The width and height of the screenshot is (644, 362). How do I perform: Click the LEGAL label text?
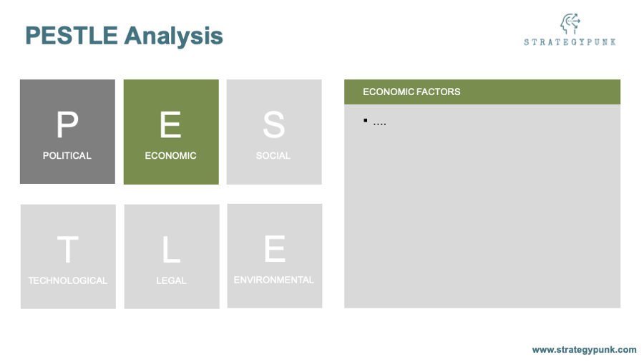[x=171, y=280]
